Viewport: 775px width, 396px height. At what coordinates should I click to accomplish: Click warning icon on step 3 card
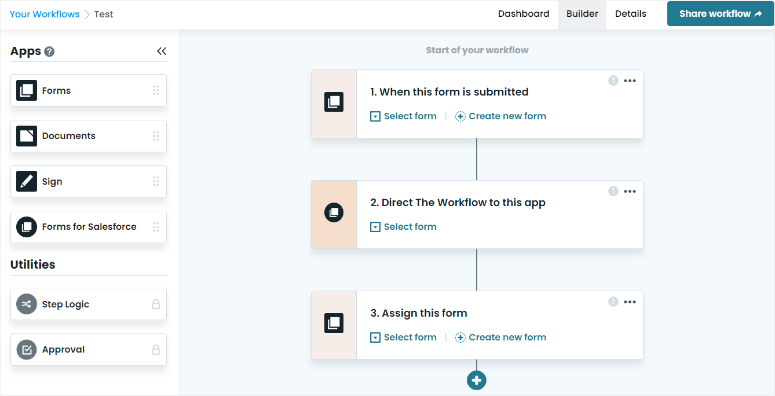[x=613, y=302]
